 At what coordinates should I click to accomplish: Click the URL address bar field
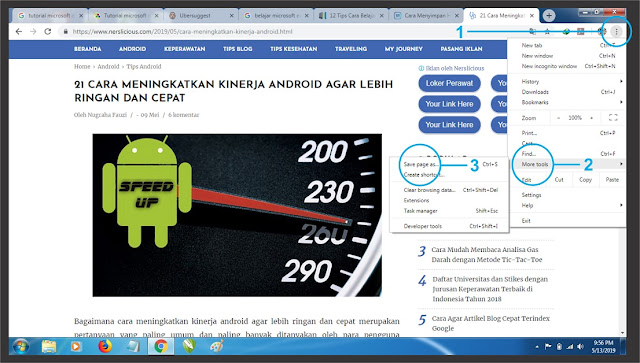294,31
